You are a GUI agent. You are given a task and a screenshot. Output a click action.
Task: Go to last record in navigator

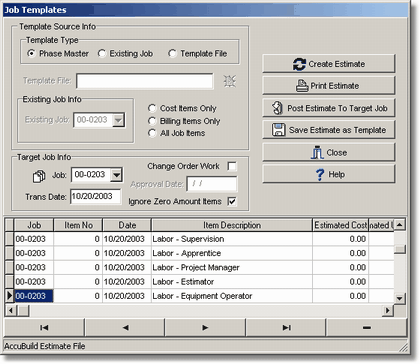[286, 328]
